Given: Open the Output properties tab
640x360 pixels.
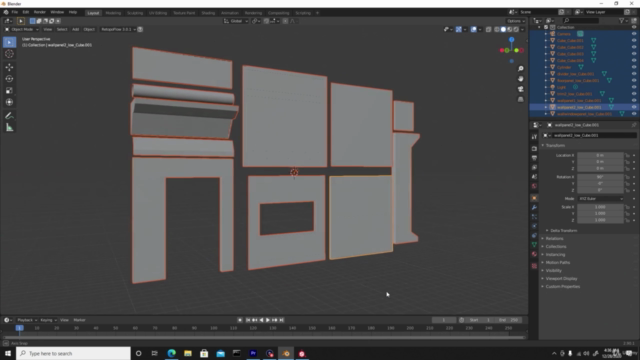Looking at the screenshot, I should tap(534, 158).
